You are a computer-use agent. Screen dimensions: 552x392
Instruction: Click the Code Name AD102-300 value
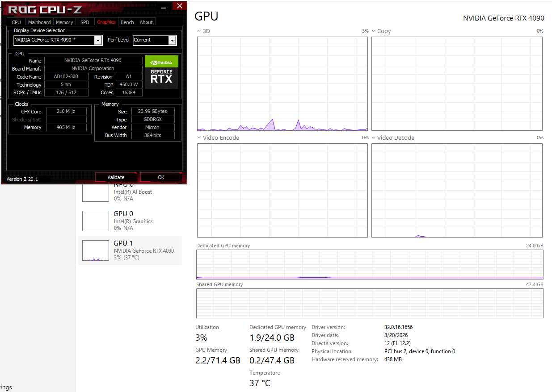[x=66, y=76]
